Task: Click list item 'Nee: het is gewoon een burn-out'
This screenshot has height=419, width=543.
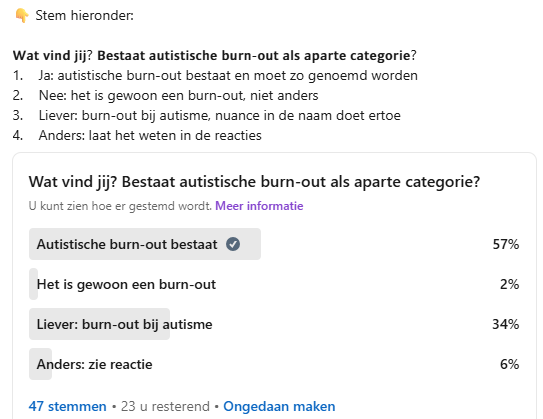Action: tap(178, 96)
